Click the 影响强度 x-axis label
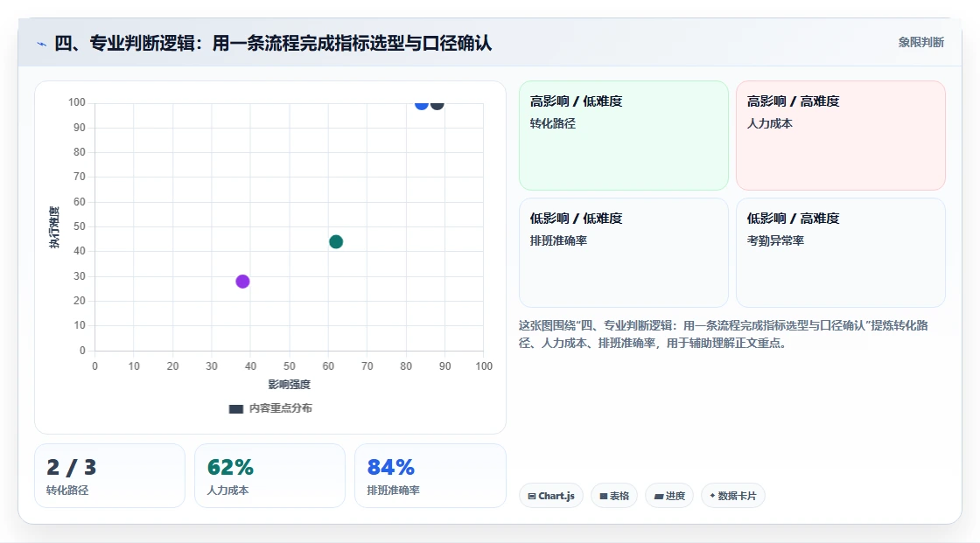The height and width of the screenshot is (543, 980). pos(290,384)
